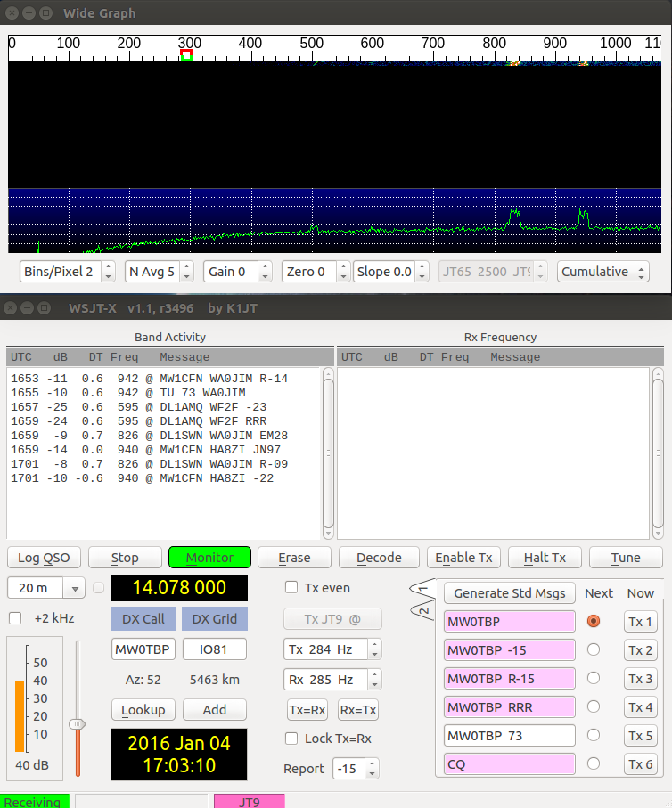Select decode line DL1SWN WA0JIM EM28
The image size is (672, 808).
click(149, 436)
